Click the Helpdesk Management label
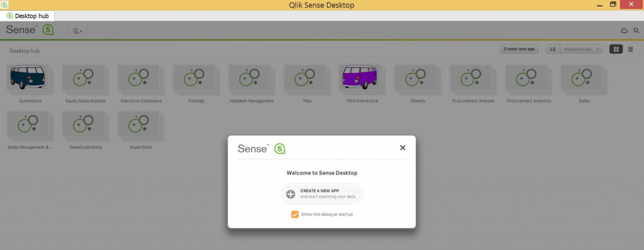The width and height of the screenshot is (644, 250). [x=252, y=101]
